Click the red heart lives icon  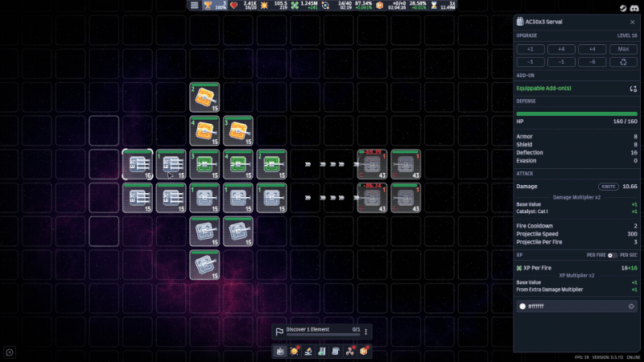point(233,6)
